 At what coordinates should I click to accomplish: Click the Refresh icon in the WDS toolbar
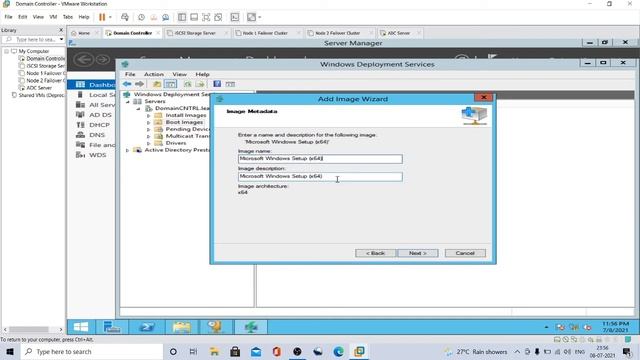(x=187, y=84)
